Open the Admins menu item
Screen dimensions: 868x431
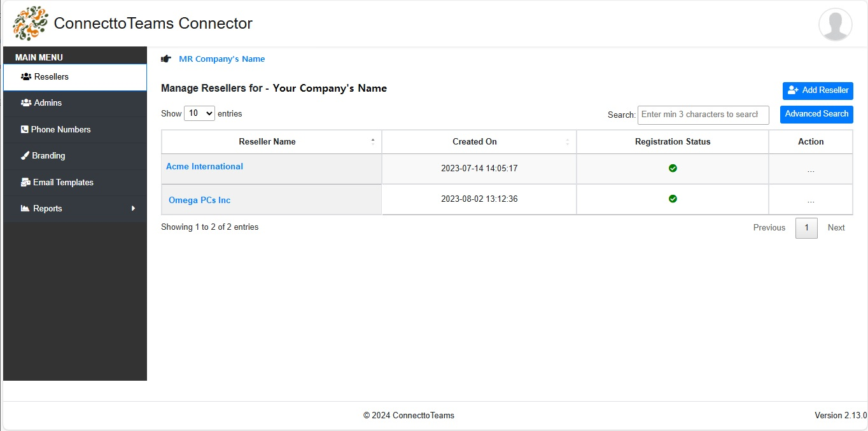[75, 103]
